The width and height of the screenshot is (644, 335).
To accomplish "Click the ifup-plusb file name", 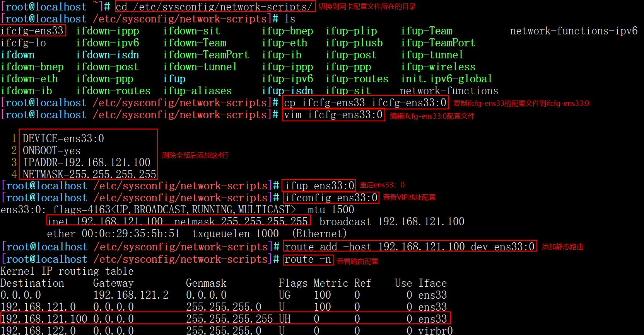I will [x=354, y=43].
